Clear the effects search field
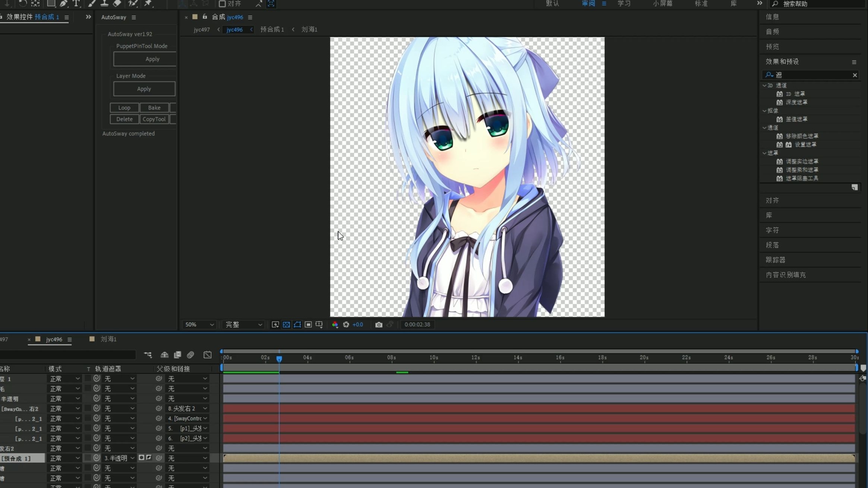Image resolution: width=868 pixels, height=488 pixels. click(855, 75)
